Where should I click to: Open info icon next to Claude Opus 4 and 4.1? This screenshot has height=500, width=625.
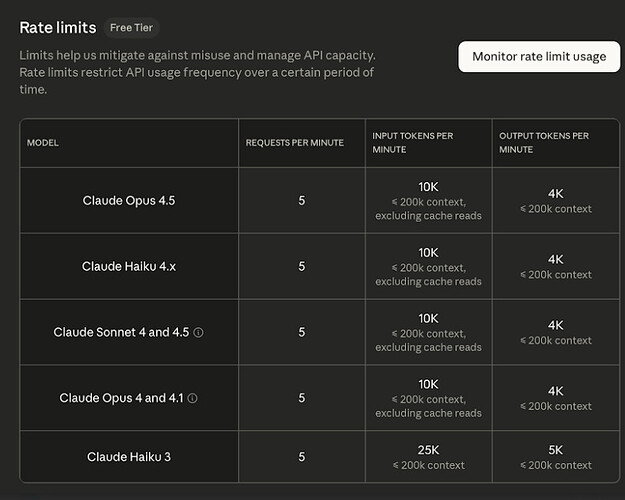click(x=193, y=398)
